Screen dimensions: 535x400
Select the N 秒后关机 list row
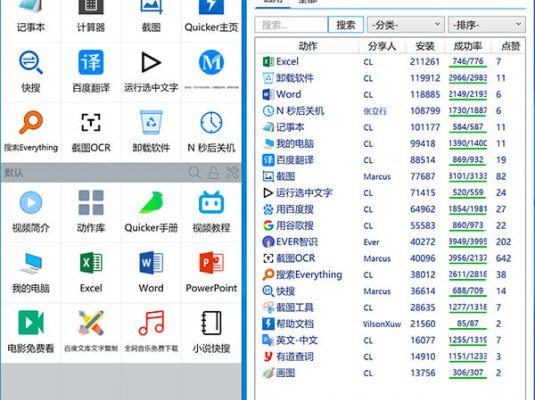(x=391, y=111)
